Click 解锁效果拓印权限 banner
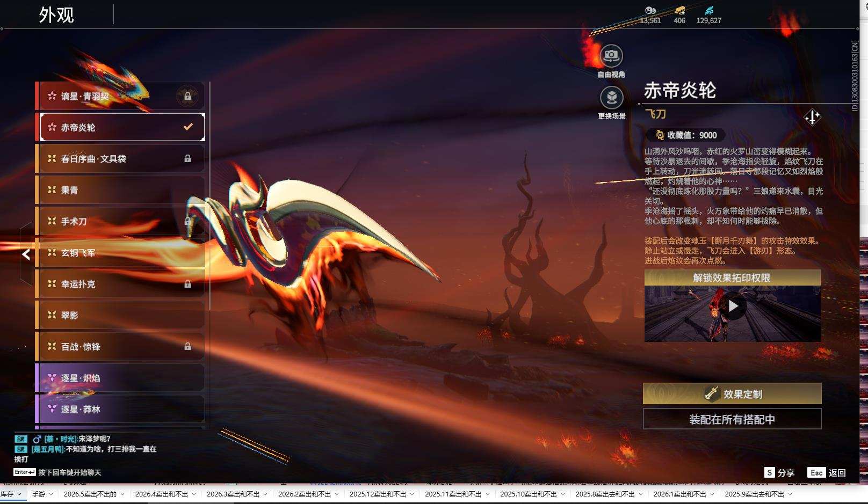 click(x=732, y=277)
